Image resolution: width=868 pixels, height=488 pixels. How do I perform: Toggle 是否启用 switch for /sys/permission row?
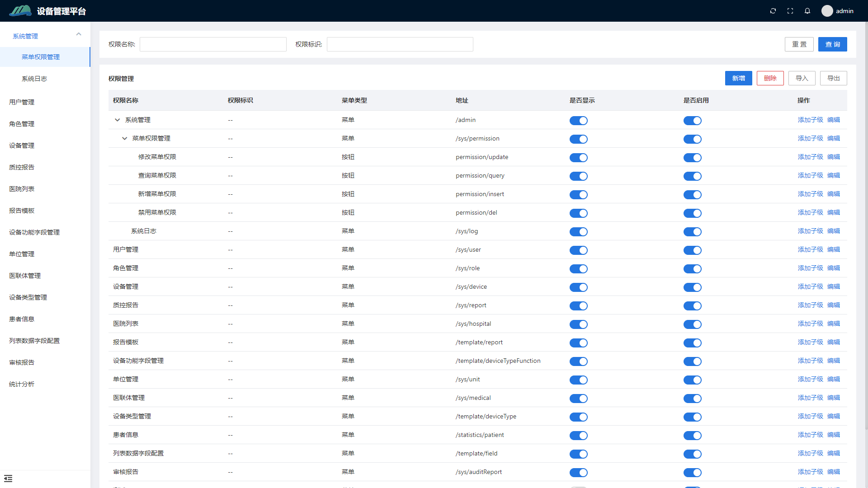(x=693, y=139)
